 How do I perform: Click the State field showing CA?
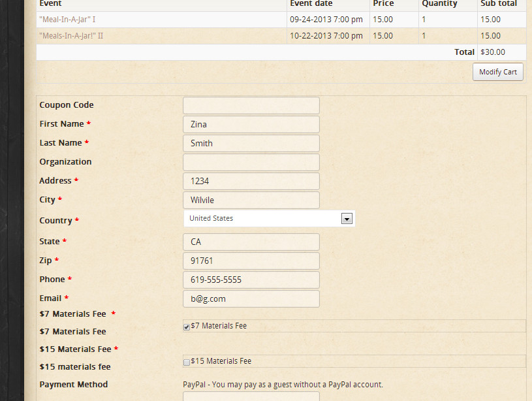pyautogui.click(x=251, y=242)
